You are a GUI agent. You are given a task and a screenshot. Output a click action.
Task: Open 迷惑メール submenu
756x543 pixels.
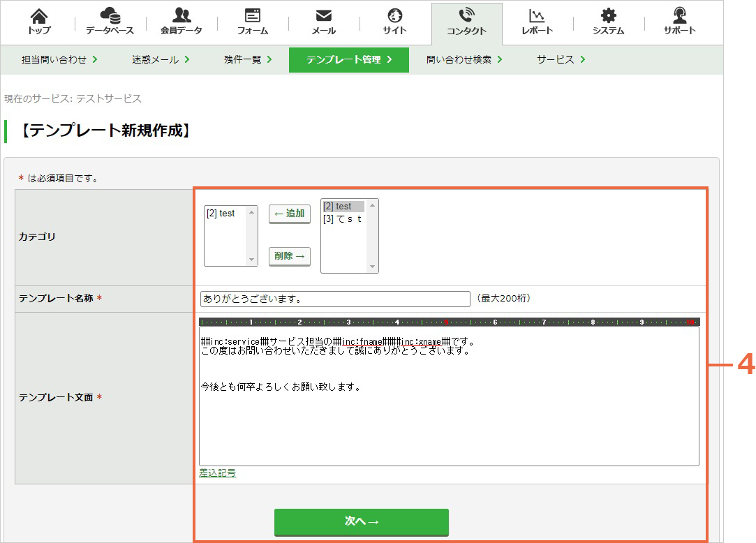(x=161, y=59)
